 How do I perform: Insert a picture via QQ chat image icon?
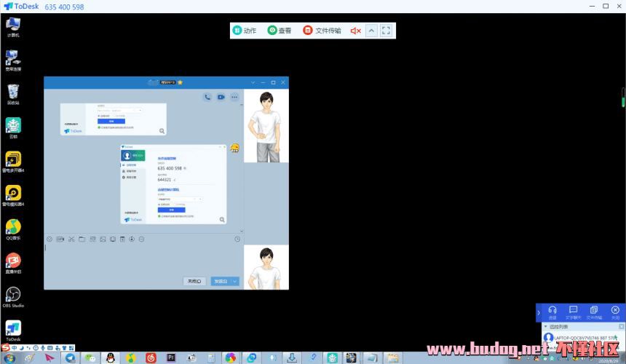point(103,239)
